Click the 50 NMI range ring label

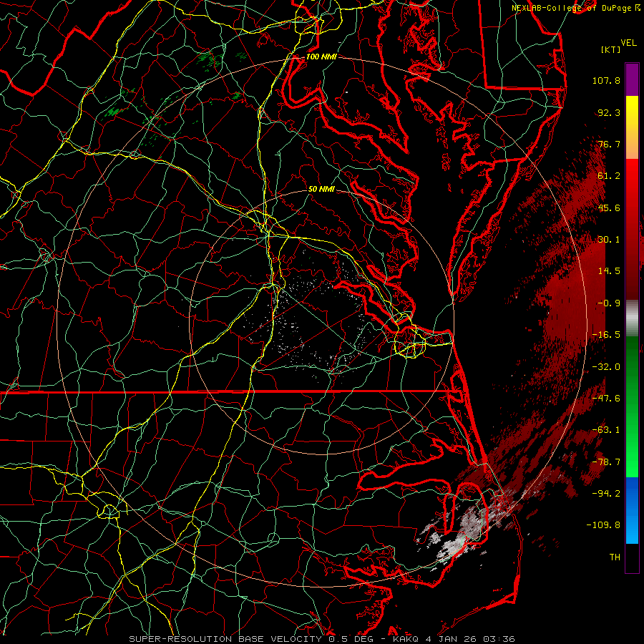[321, 189]
